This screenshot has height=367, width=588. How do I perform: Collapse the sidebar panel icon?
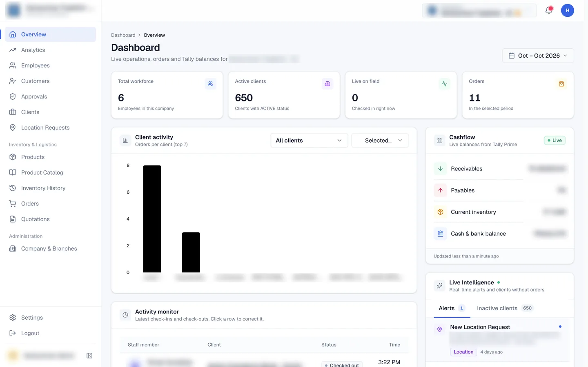[89, 356]
